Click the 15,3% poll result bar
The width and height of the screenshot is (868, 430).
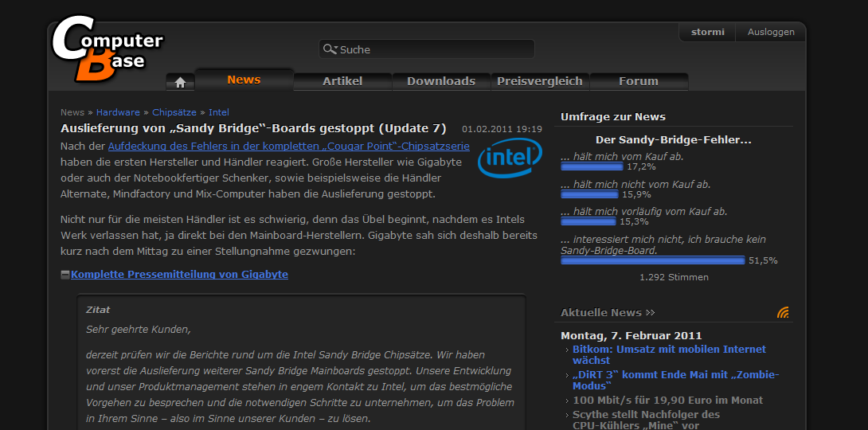click(x=588, y=221)
